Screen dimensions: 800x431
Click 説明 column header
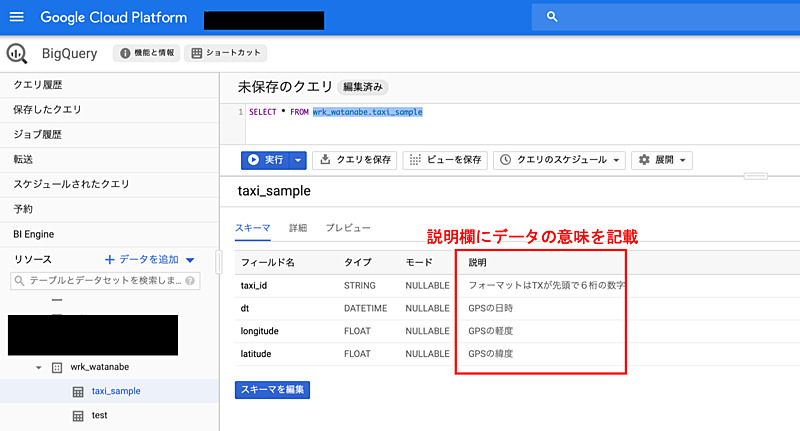pyautogui.click(x=478, y=263)
